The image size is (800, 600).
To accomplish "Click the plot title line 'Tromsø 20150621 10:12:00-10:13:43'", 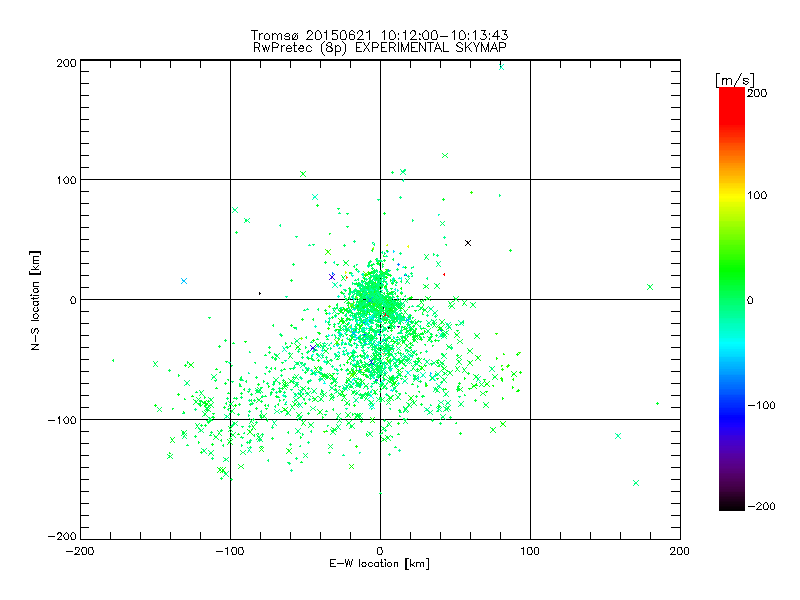I will tap(379, 35).
